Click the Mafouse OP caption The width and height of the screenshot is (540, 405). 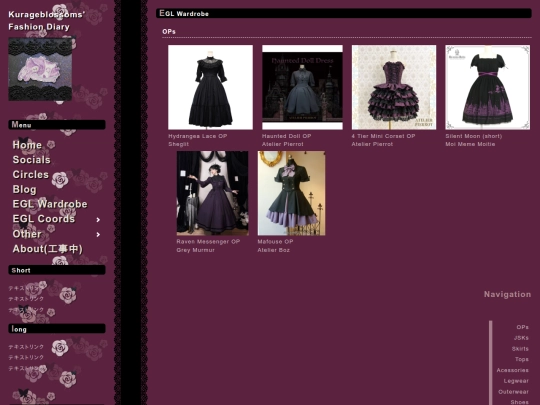point(275,242)
